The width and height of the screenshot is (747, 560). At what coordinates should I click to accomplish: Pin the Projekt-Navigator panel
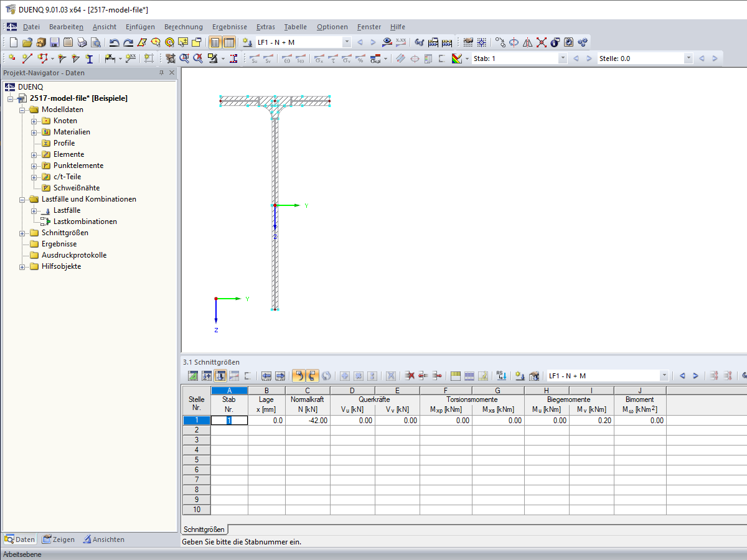pyautogui.click(x=161, y=73)
